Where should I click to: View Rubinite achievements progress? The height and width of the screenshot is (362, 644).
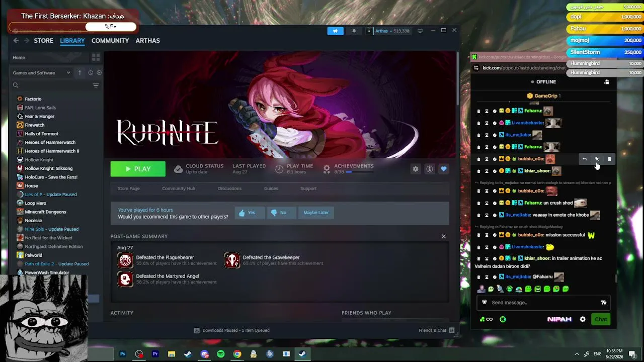tap(348, 168)
